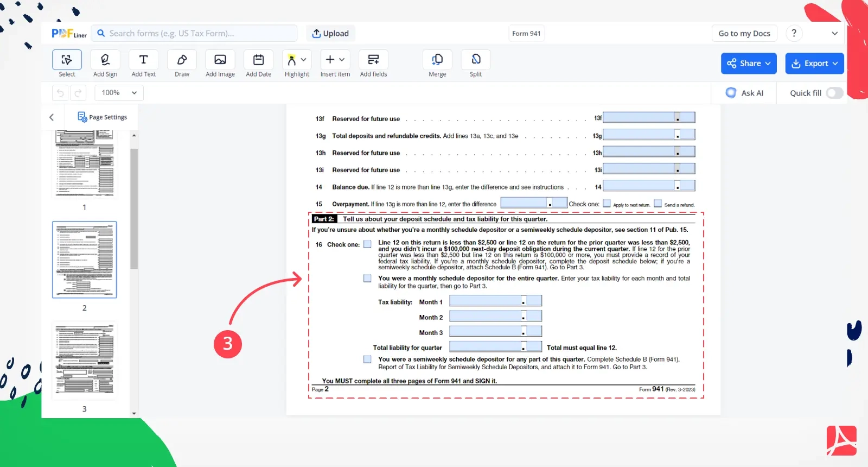Select page 3 thumbnail
This screenshot has width=868, height=467.
point(85,361)
